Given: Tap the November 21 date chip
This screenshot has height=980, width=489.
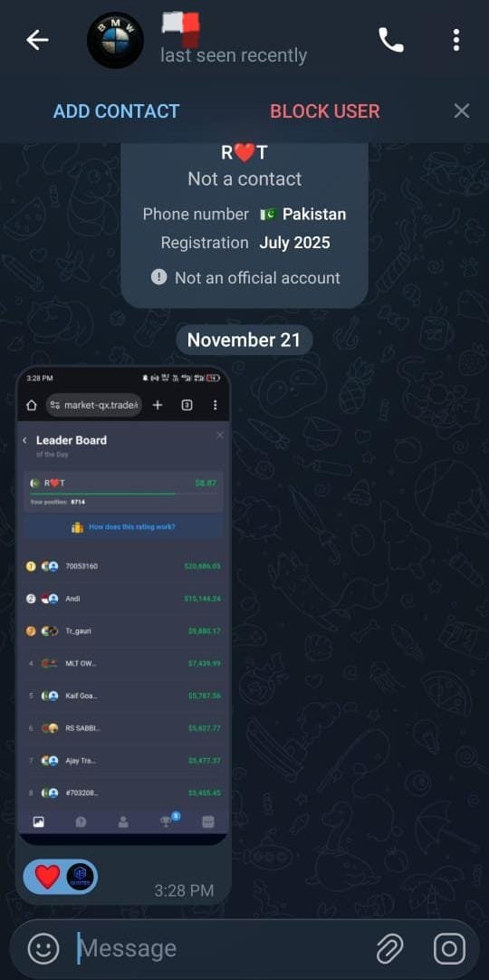Looking at the screenshot, I should click(244, 340).
